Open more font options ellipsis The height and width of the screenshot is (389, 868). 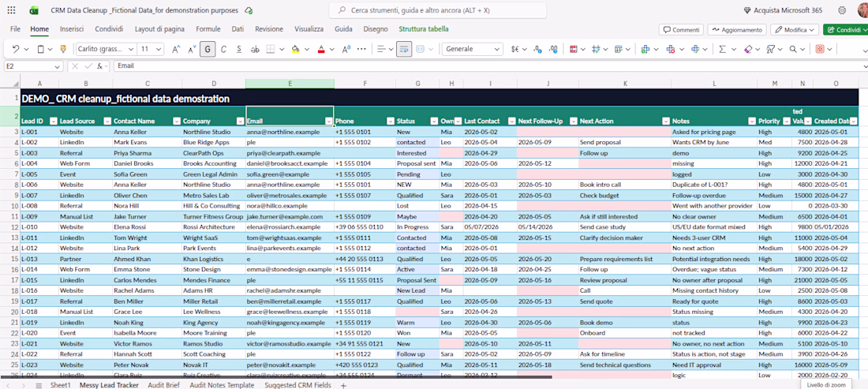click(362, 49)
